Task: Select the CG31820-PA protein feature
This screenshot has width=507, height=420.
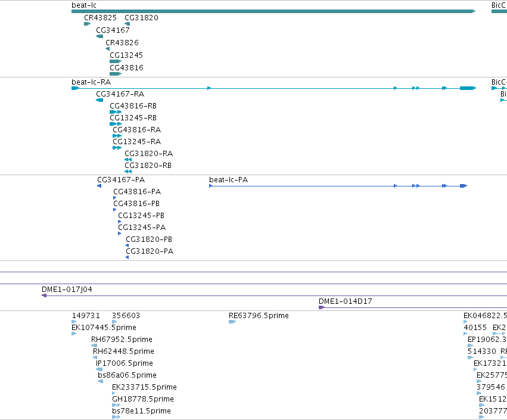Action: (x=127, y=258)
